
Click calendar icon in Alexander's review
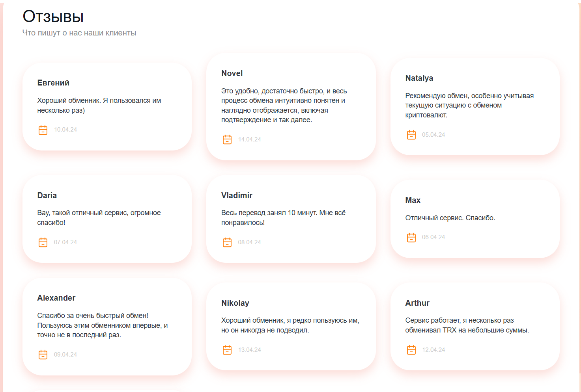(43, 355)
